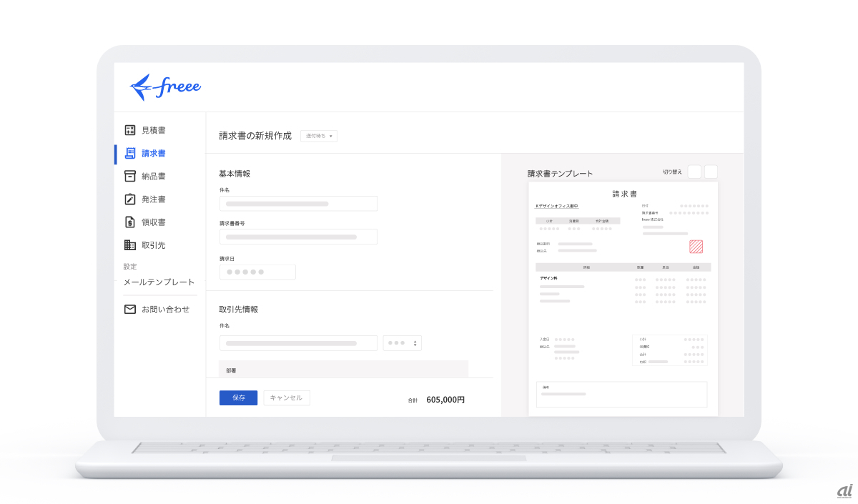This screenshot has width=858, height=504.
Task: Click the 請求書テンプレート heading
Action: (561, 174)
